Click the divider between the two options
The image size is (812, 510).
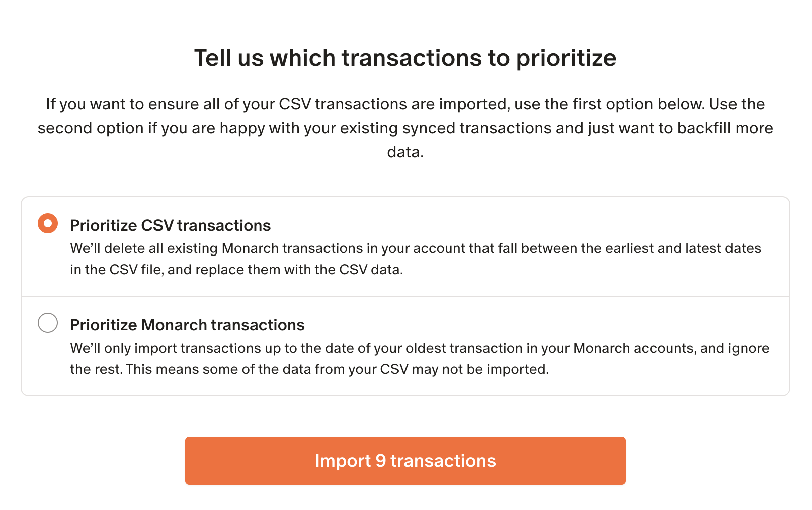[405, 295]
